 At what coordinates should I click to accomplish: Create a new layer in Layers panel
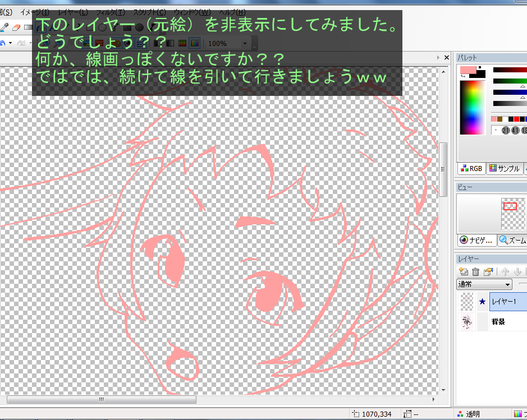[x=464, y=272]
